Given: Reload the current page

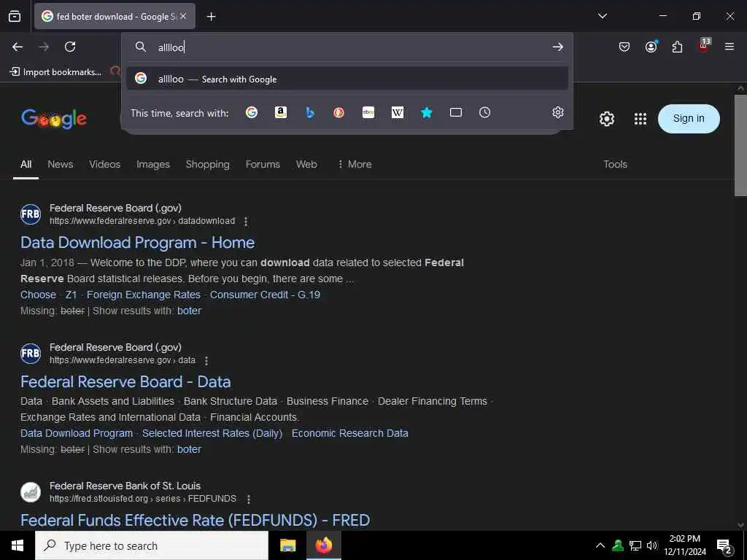Looking at the screenshot, I should (x=70, y=47).
